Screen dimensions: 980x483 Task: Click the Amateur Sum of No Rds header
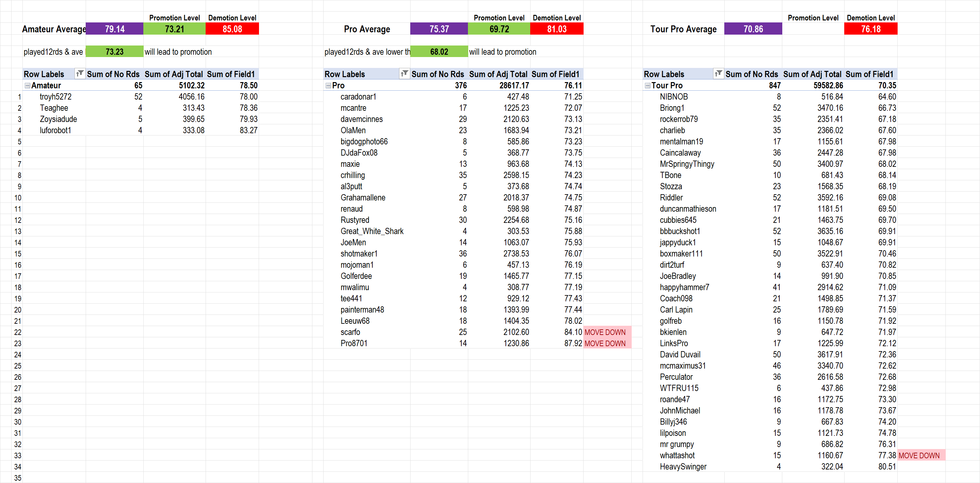coord(113,74)
